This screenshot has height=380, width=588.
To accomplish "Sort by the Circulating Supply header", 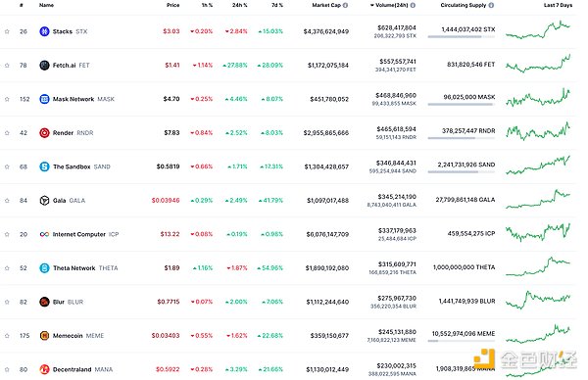I will (x=464, y=5).
